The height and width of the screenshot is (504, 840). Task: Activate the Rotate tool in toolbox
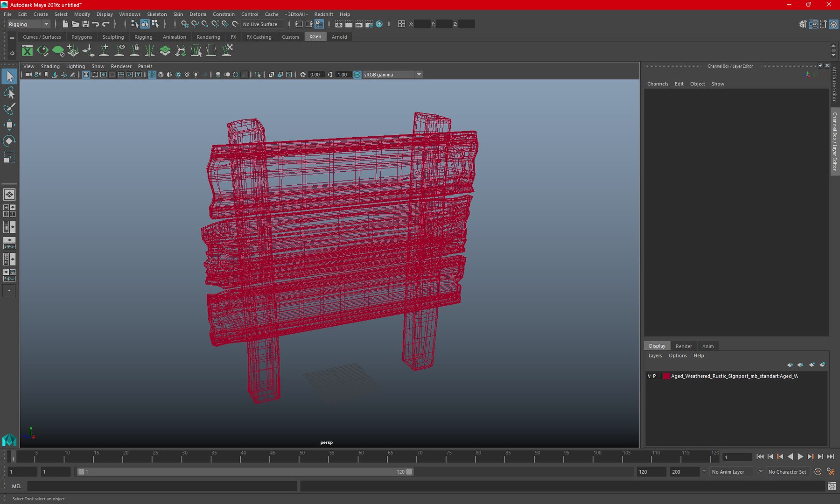click(x=9, y=141)
